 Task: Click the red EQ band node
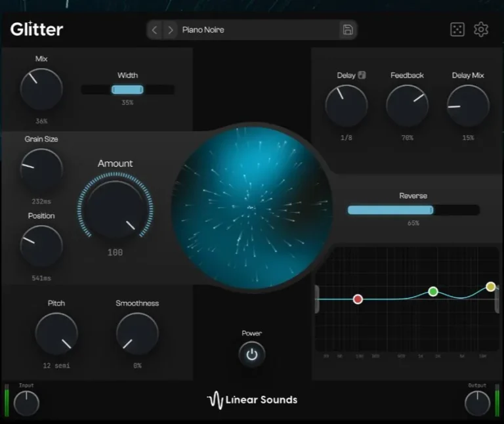(x=358, y=299)
